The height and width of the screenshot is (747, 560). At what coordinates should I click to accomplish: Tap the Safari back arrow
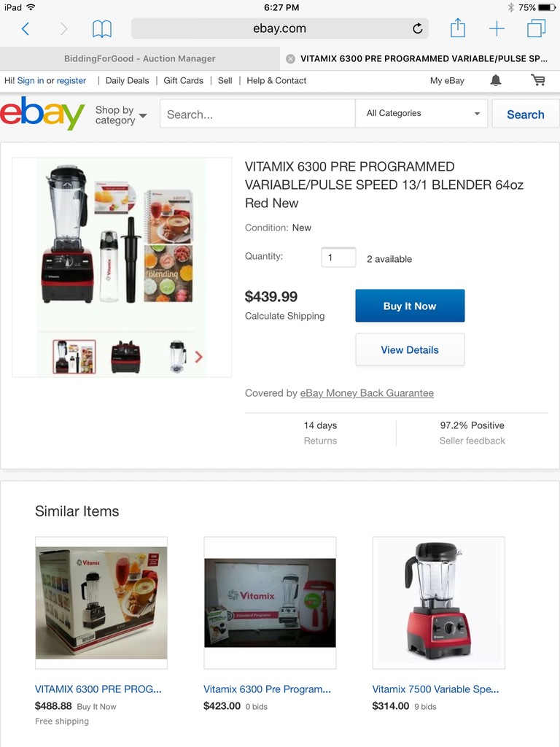(x=26, y=29)
